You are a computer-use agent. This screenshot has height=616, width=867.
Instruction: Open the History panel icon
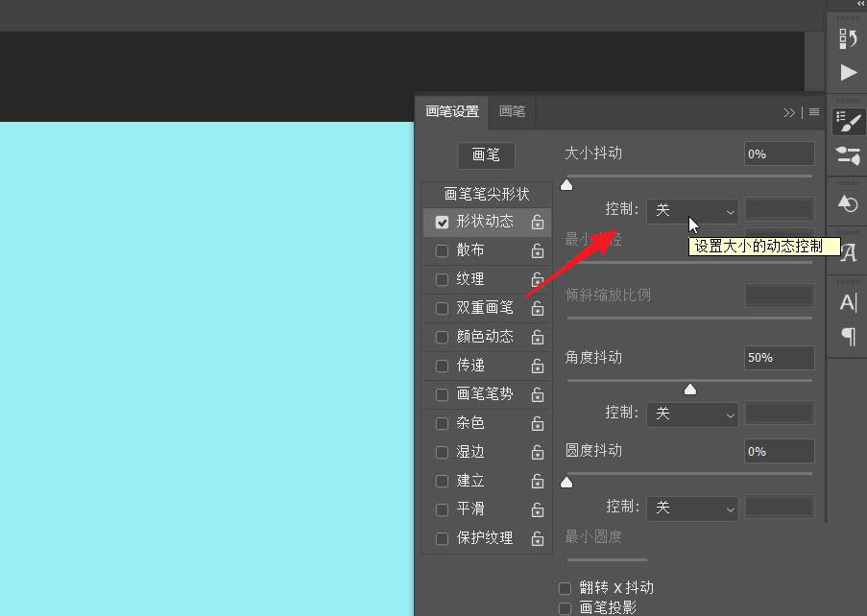tap(848, 38)
